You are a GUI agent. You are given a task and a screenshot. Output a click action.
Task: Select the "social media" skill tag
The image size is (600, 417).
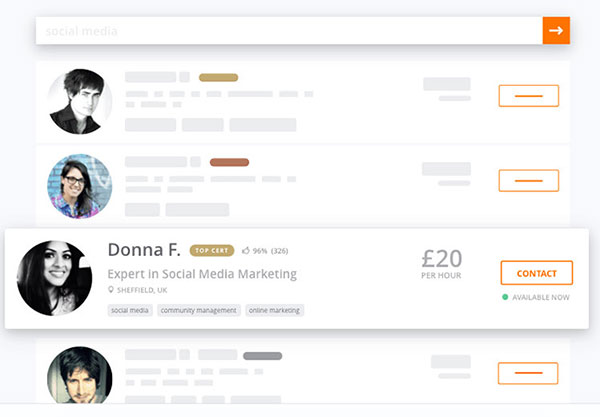[x=130, y=310]
